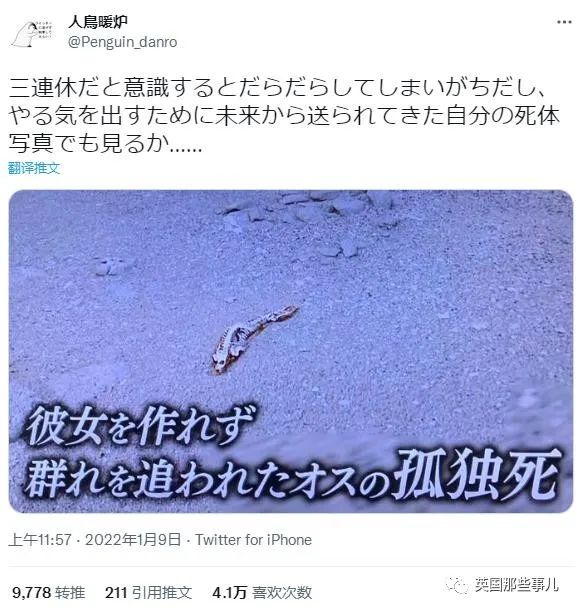Open the skeleton photo in the tweet
The image size is (577, 610).
pyautogui.click(x=291, y=351)
